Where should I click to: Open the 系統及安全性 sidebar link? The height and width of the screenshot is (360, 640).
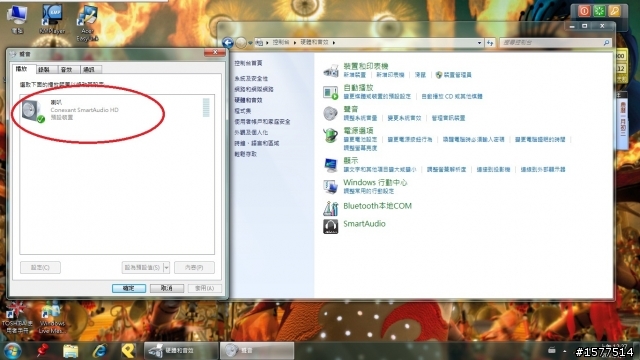[x=251, y=78]
